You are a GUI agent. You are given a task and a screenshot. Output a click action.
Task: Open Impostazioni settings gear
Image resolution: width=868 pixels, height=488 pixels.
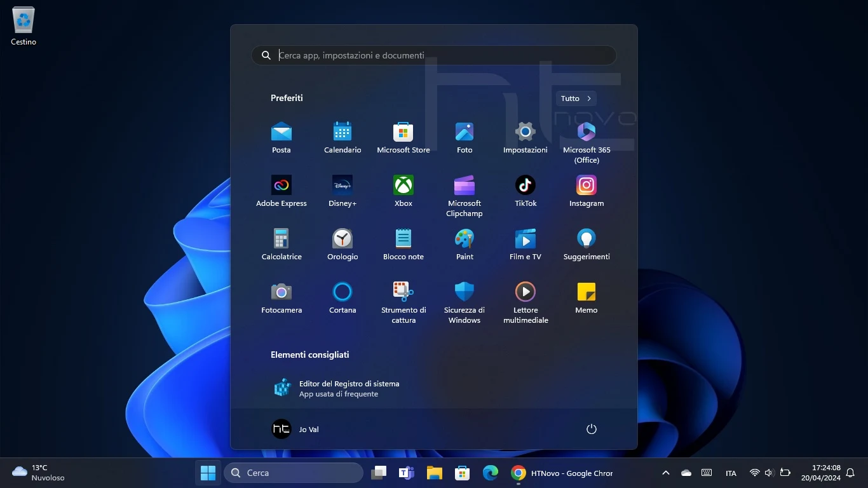[526, 138]
